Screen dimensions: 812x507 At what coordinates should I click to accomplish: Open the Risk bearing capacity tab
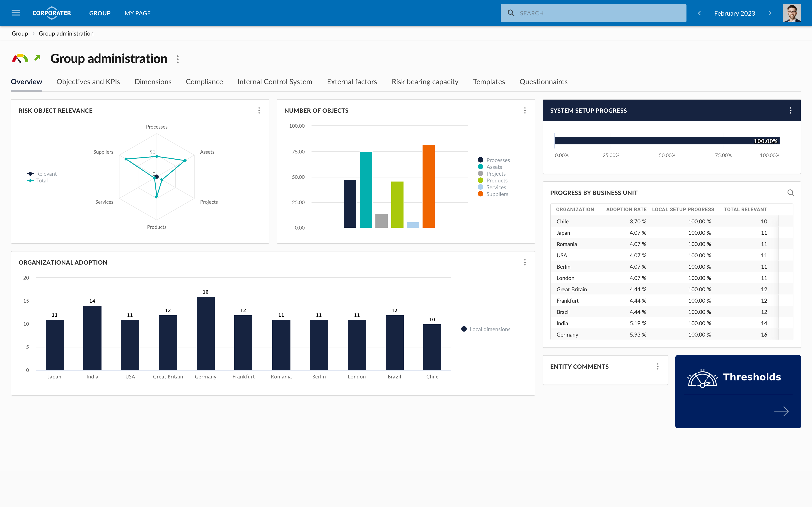(x=425, y=81)
